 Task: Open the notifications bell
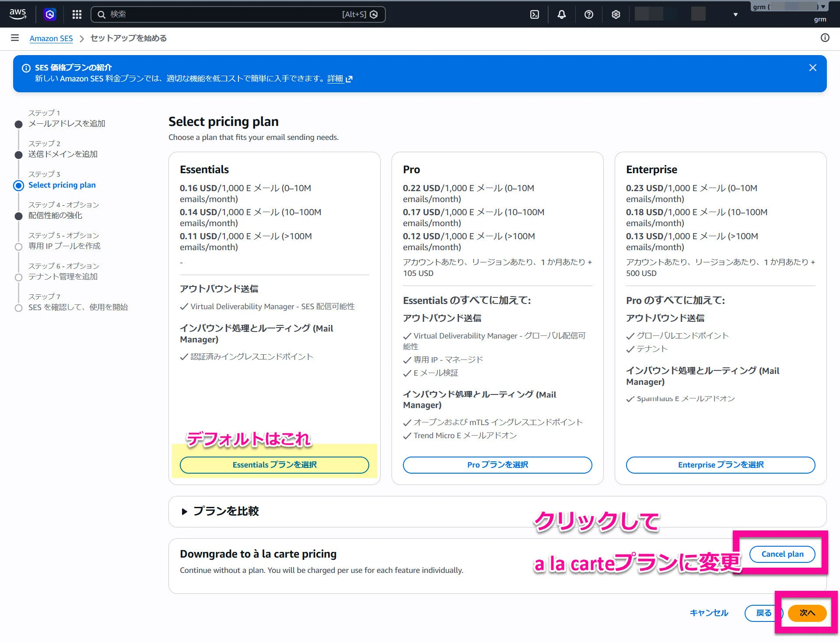pyautogui.click(x=562, y=14)
